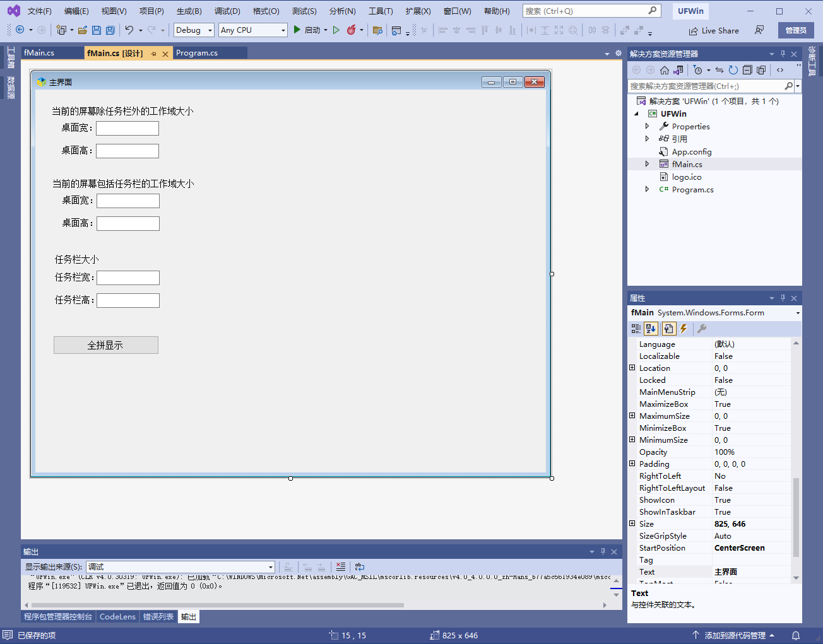The width and height of the screenshot is (823, 644).
Task: Open the 调试(D) menu
Action: [x=227, y=11]
